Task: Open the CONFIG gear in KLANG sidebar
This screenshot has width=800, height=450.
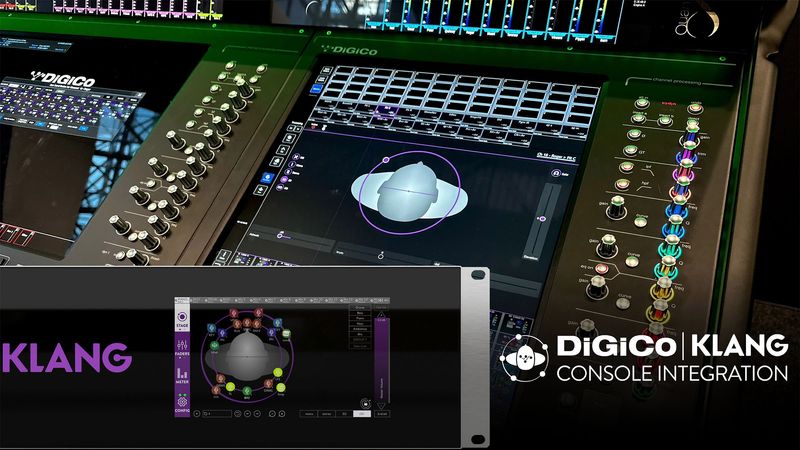Action: pos(182,405)
